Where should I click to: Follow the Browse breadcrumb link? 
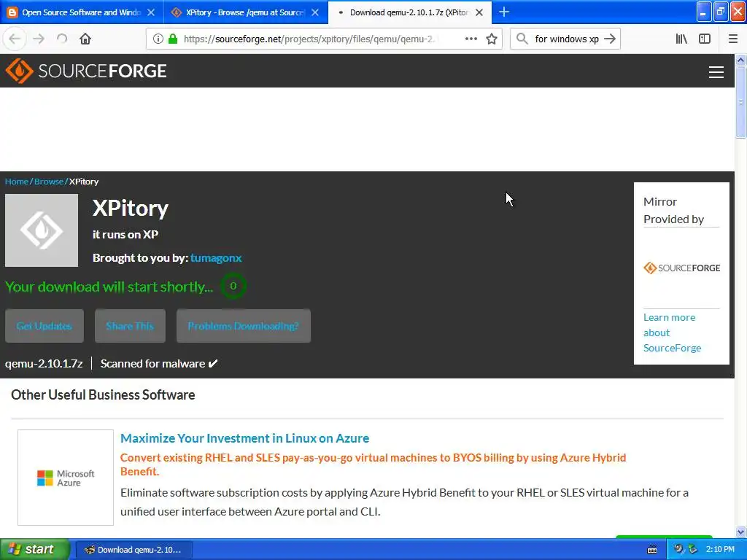tap(49, 182)
